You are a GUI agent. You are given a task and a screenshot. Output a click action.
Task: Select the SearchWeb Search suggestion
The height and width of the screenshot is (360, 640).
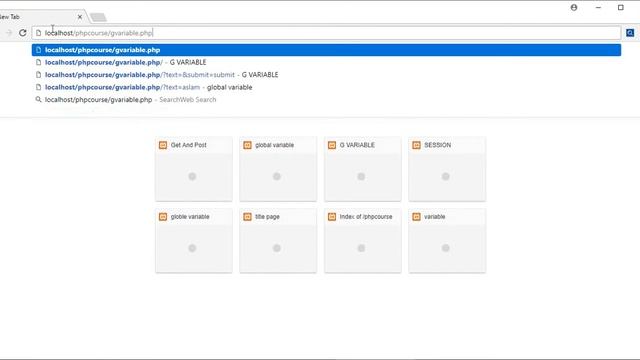pos(327,100)
